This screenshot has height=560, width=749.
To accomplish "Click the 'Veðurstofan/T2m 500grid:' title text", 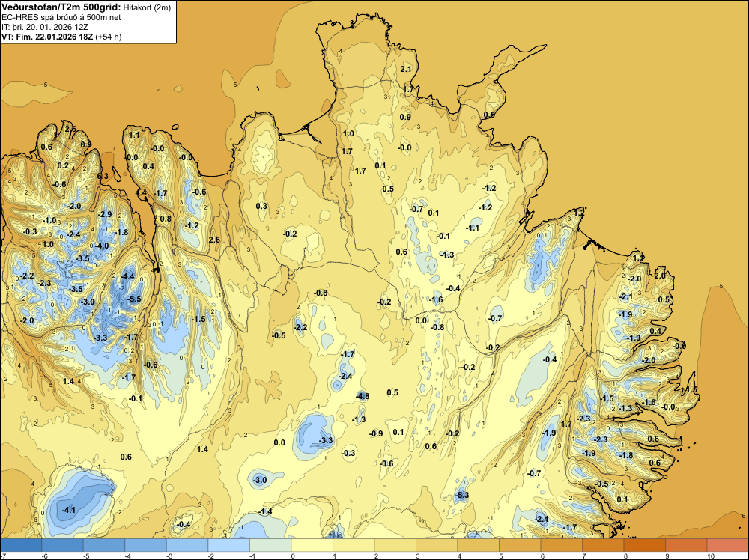I will point(61,7).
